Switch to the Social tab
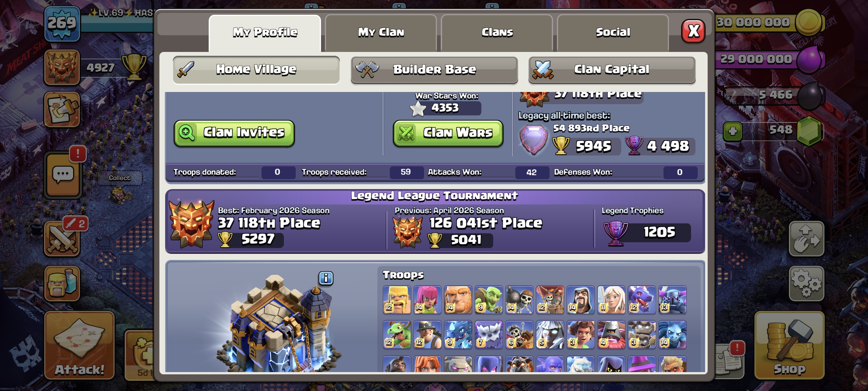 point(613,33)
